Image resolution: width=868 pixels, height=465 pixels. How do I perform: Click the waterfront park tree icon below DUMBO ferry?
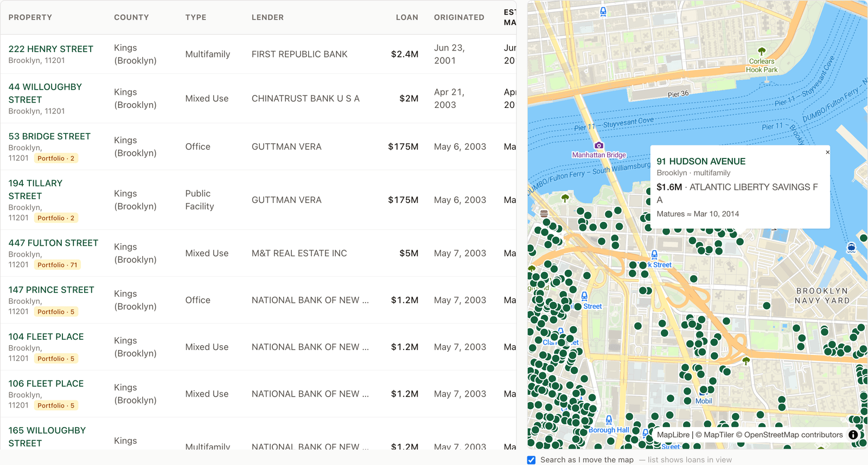click(x=565, y=198)
